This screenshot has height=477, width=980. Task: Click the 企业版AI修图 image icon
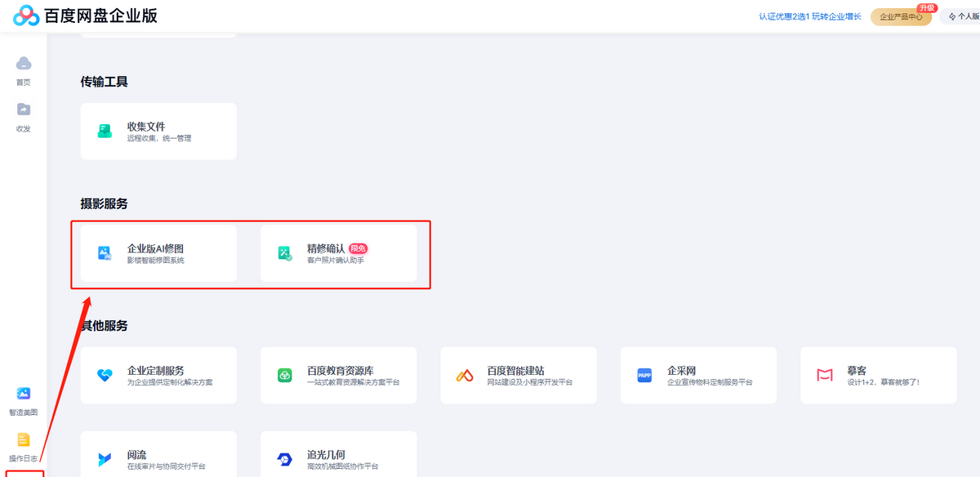pos(105,253)
